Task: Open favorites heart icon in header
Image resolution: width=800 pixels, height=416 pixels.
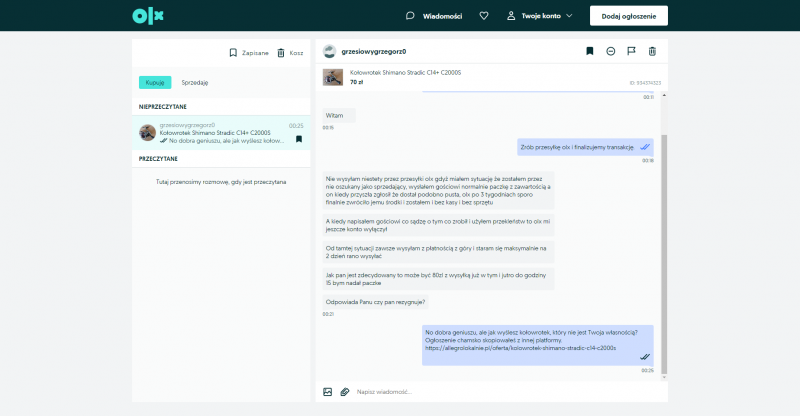Action: pyautogui.click(x=484, y=16)
